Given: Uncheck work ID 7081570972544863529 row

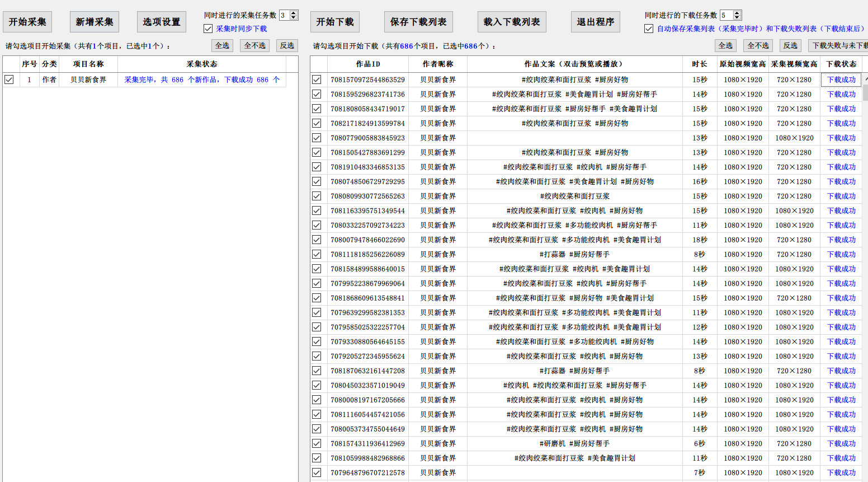Looking at the screenshot, I should (317, 79).
